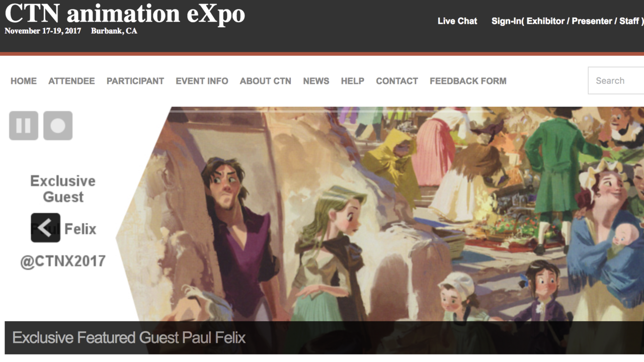Open the ATTENDEE menu
Screen dimensions: 644x362
click(71, 81)
